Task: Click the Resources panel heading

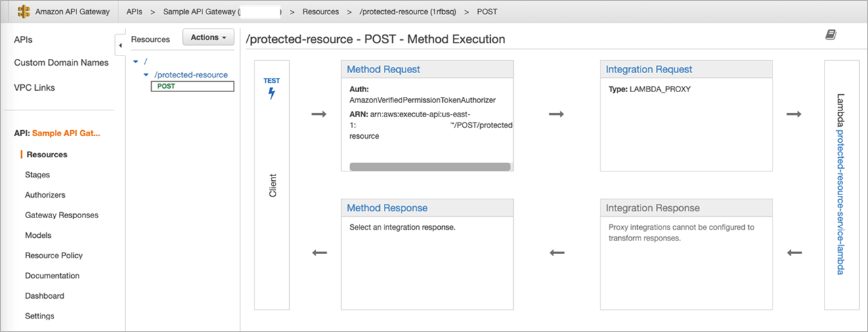Action: tap(150, 40)
